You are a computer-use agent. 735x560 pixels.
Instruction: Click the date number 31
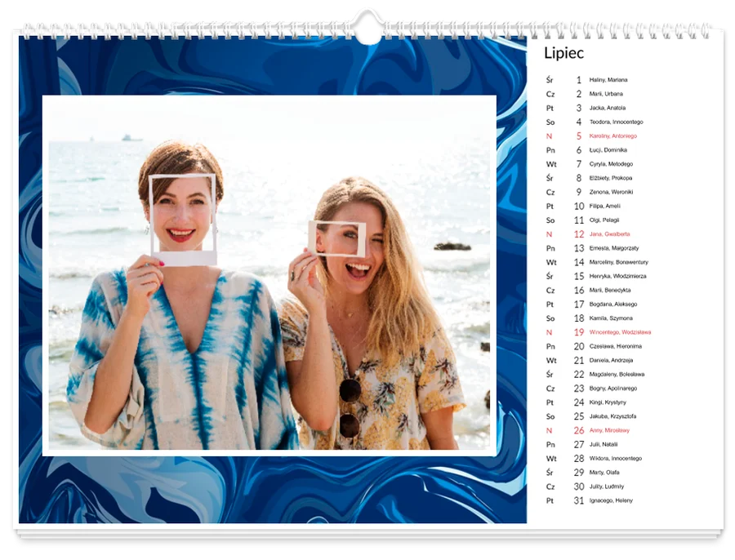click(x=579, y=501)
